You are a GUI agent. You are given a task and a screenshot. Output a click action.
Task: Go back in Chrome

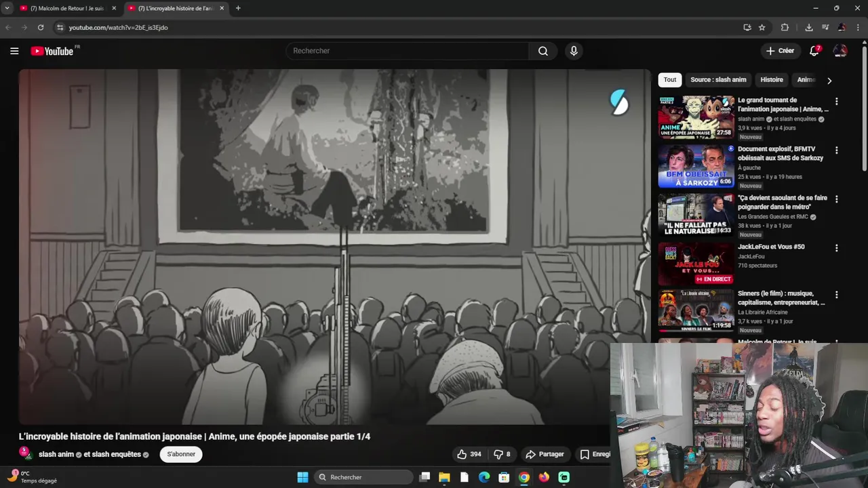(8, 27)
